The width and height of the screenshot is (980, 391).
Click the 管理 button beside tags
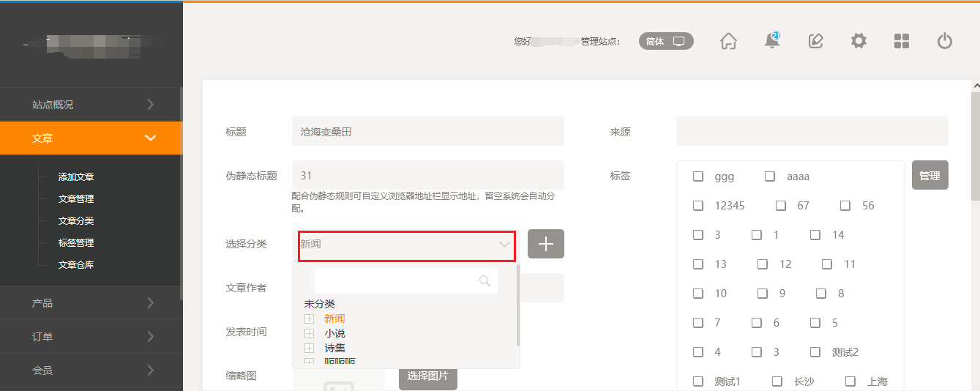tap(929, 176)
